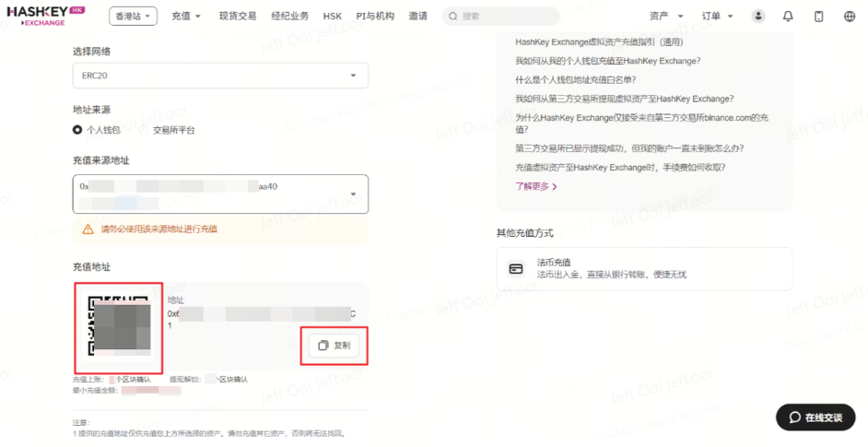Click the 复制 copy address button
This screenshot has height=447, width=868.
click(334, 346)
